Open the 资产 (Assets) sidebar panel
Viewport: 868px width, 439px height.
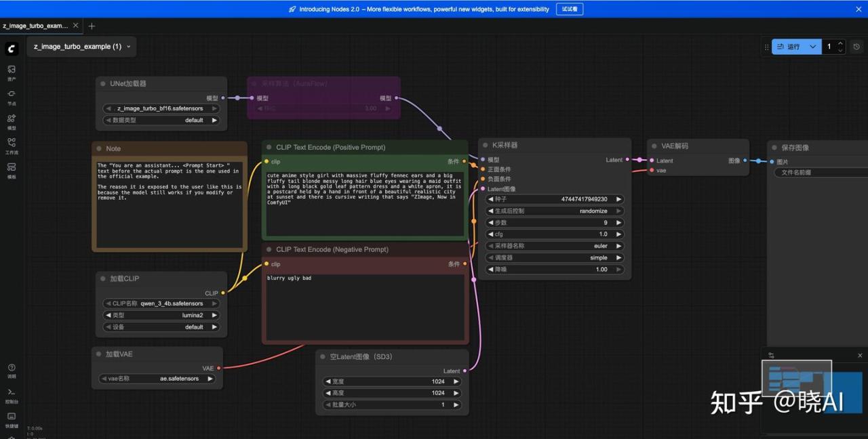pyautogui.click(x=12, y=72)
